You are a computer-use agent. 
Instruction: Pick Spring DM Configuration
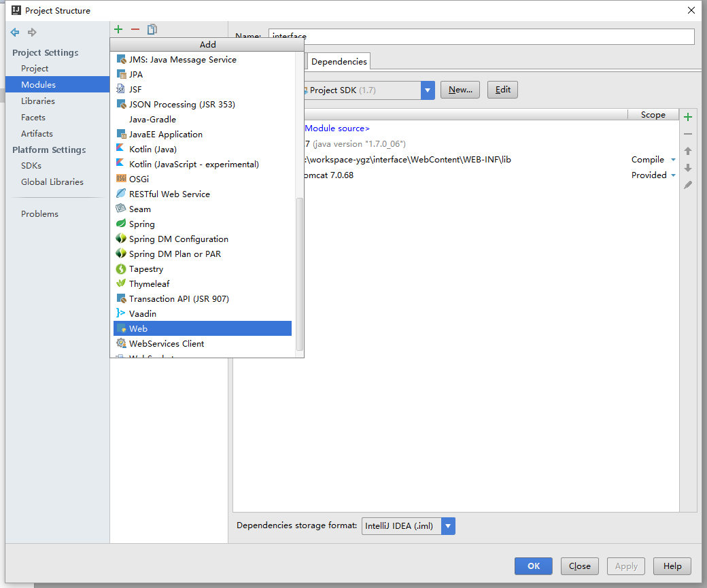(x=203, y=239)
